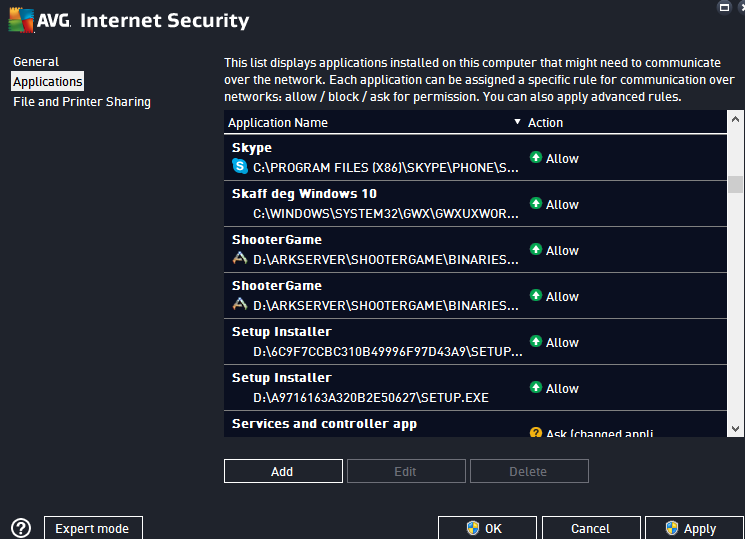Click the Skype application icon
Image resolution: width=745 pixels, height=539 pixels.
click(240, 166)
